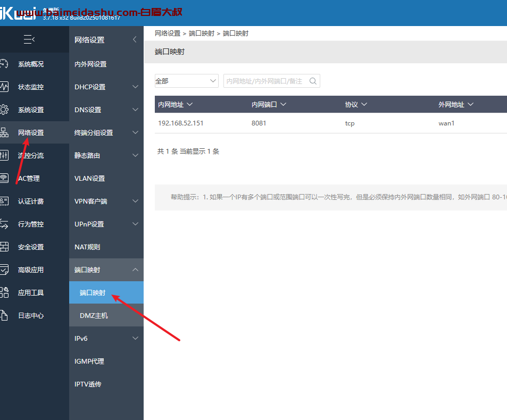Image resolution: width=507 pixels, height=420 pixels.
Task: Open 内外网设置 page
Action: [90, 64]
